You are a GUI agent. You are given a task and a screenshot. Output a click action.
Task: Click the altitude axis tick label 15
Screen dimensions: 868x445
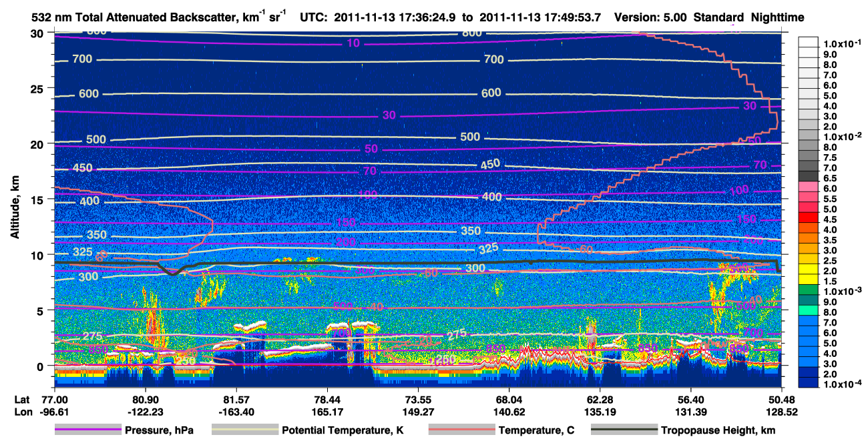[x=38, y=199]
